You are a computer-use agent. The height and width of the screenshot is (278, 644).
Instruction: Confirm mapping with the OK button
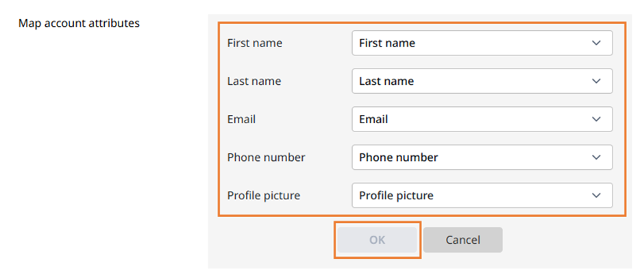pyautogui.click(x=377, y=240)
